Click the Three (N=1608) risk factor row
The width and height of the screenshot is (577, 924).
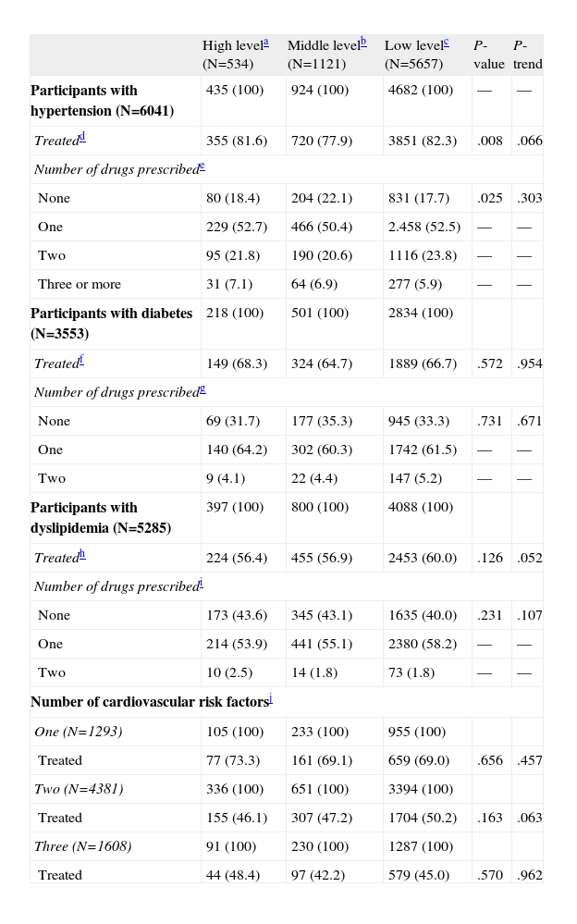[x=82, y=846]
